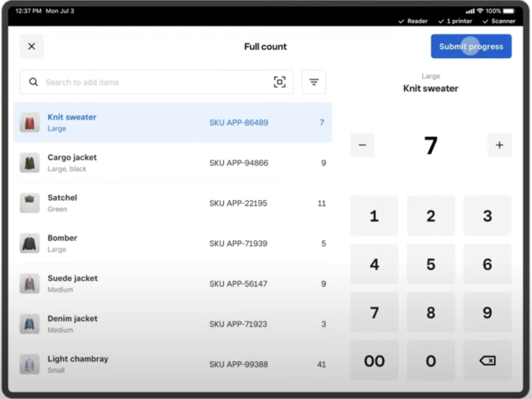532x399 pixels.
Task: Select the Cargo jacket row
Action: click(x=173, y=163)
